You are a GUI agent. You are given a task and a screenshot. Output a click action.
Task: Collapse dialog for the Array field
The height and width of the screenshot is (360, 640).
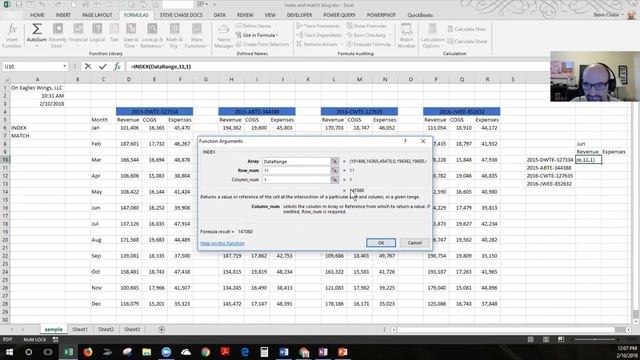(334, 162)
